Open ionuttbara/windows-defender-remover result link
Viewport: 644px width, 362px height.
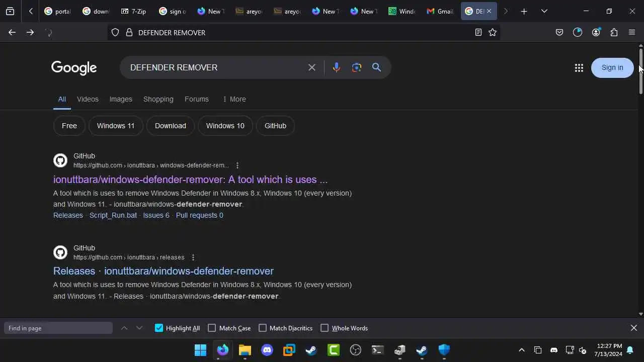click(x=190, y=179)
